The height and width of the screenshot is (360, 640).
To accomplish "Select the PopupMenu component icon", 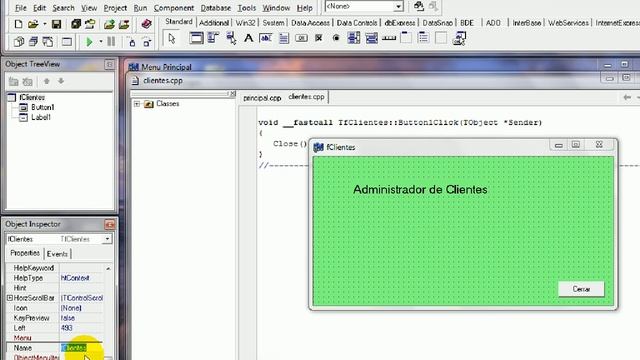I will (231, 38).
